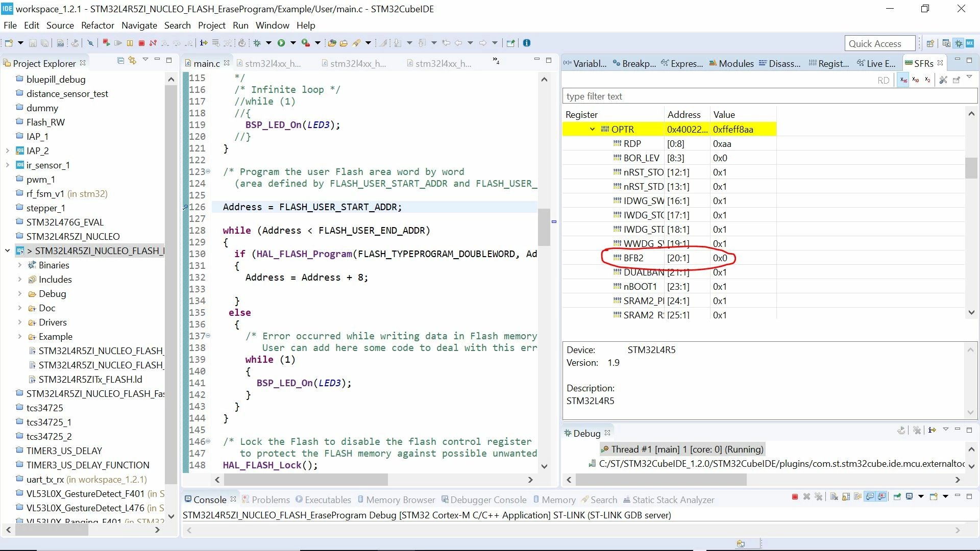Open the Project menu
The image size is (980, 551).
tap(212, 26)
